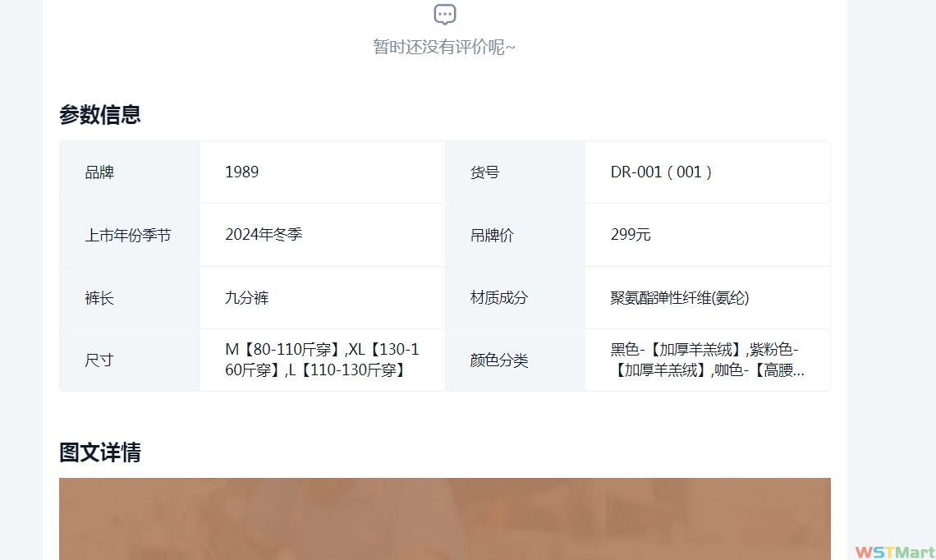Click the '品牌' label cell

pos(99,172)
